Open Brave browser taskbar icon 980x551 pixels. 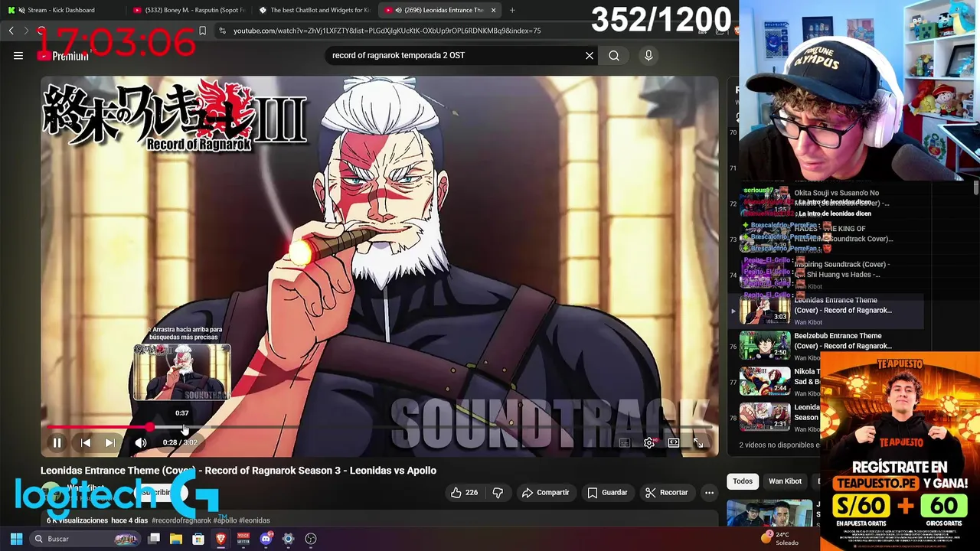220,539
